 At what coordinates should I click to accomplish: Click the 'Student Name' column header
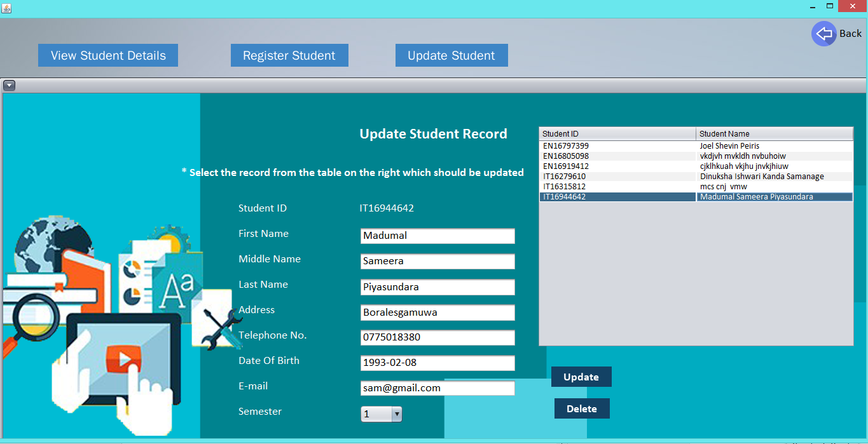coord(725,133)
